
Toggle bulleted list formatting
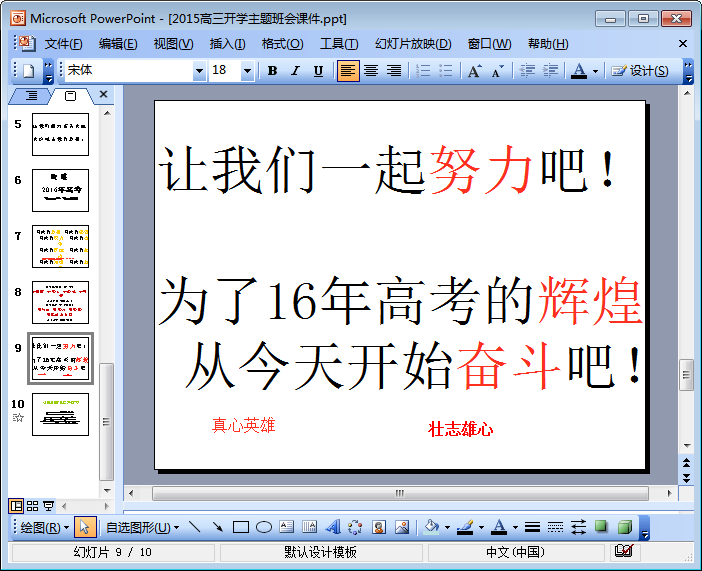(x=446, y=71)
